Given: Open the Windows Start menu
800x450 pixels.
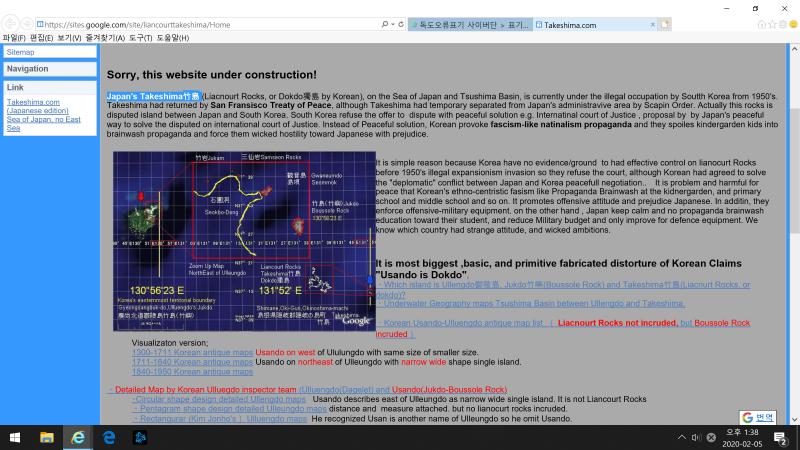Looking at the screenshot, I should coord(15,437).
